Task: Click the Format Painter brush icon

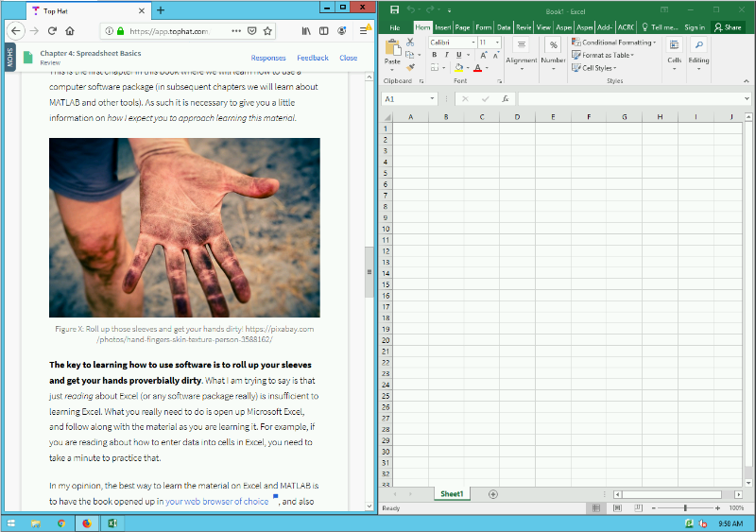Action: tap(410, 67)
